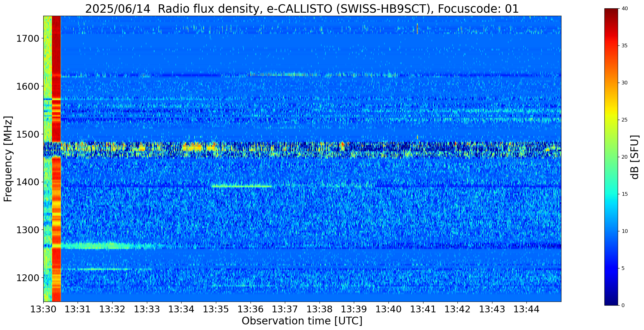The image size is (644, 330).
Task: Click the red spike near 1720 MHz at 13:41
Action: [x=417, y=28]
